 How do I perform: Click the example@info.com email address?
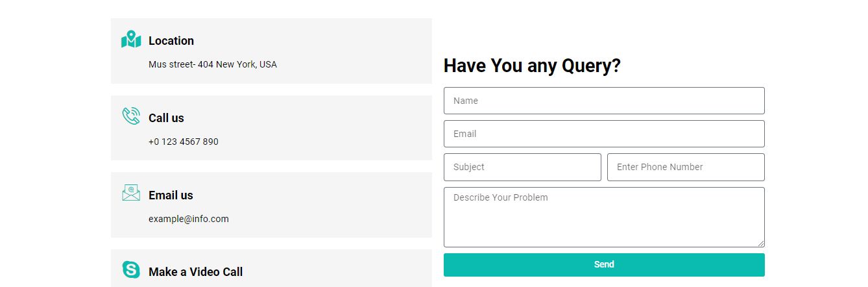189,219
